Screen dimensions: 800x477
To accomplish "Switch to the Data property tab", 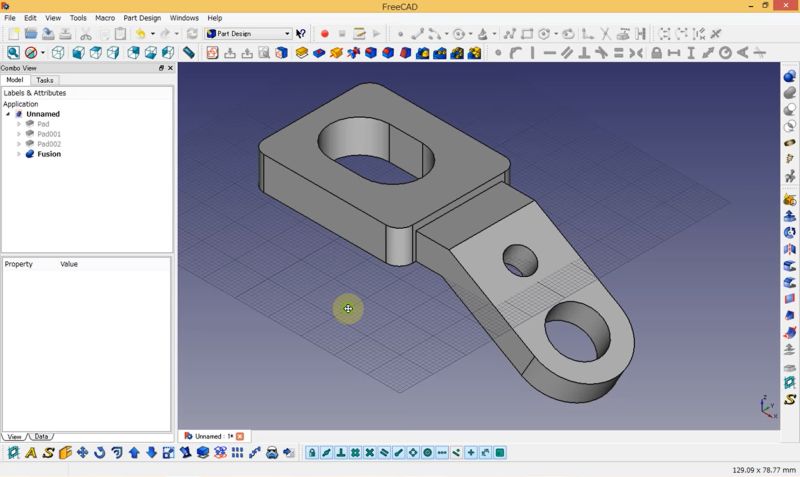I will pos(41,437).
